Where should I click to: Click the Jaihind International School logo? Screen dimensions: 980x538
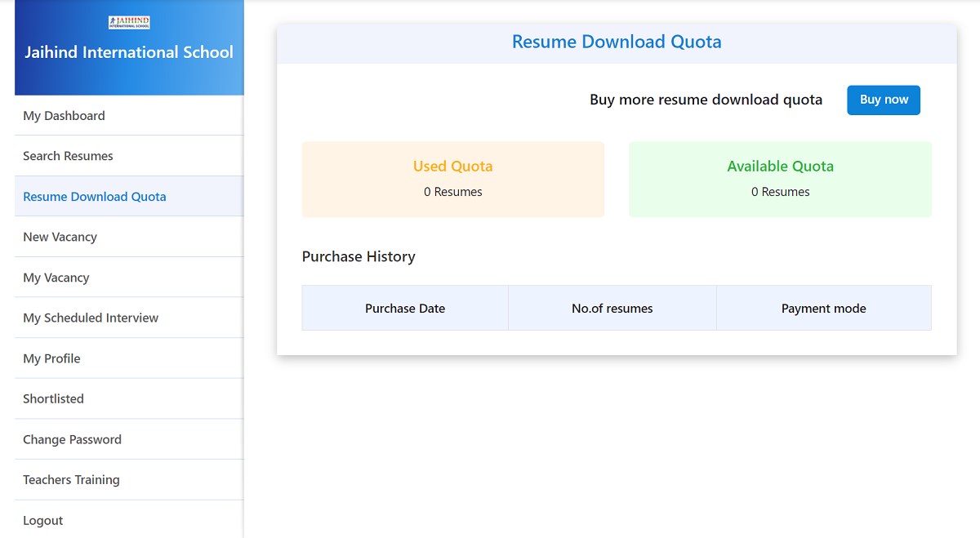click(x=128, y=22)
